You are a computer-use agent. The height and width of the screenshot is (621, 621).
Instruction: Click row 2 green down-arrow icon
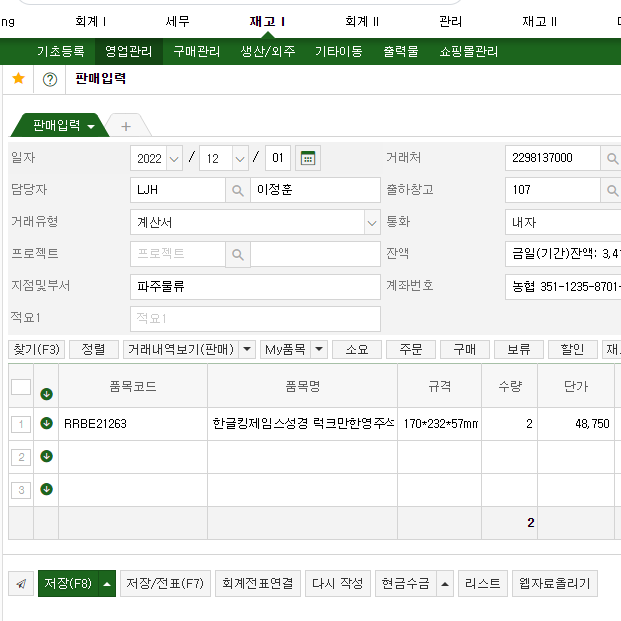pos(46,456)
